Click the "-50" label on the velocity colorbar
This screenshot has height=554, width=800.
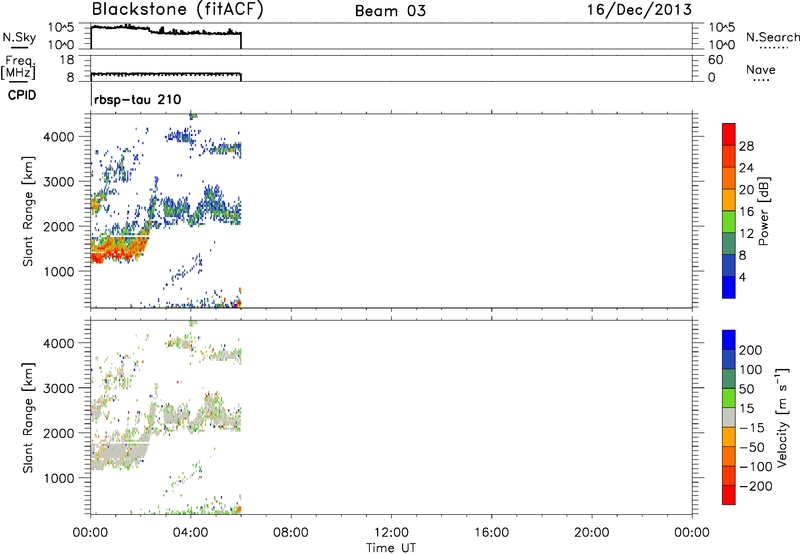pos(752,447)
